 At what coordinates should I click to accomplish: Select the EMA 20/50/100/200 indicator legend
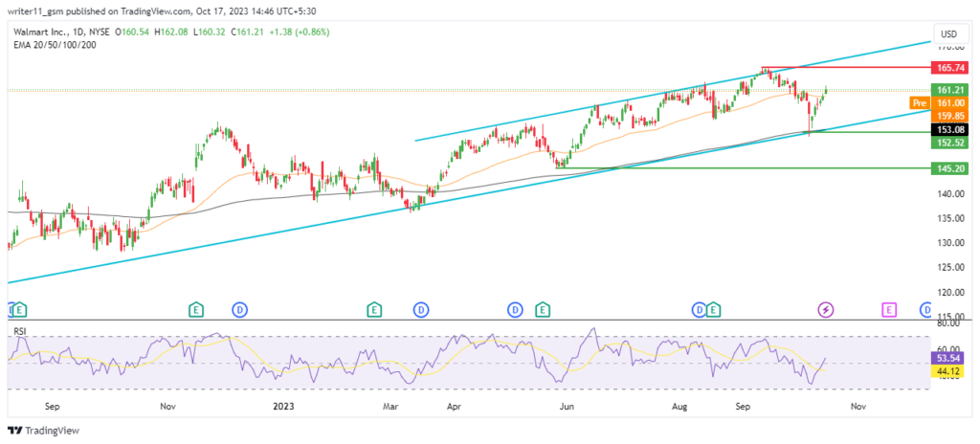pos(55,44)
